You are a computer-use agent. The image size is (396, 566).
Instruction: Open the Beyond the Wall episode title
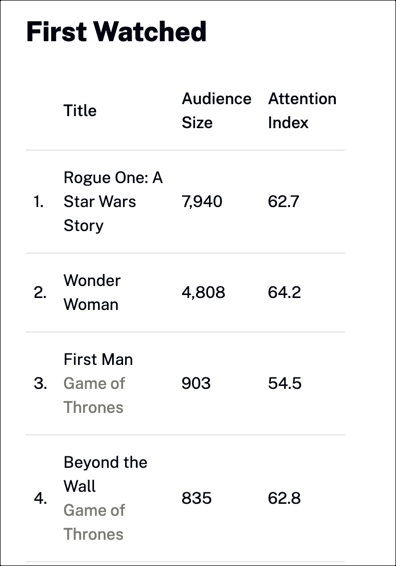pyautogui.click(x=105, y=474)
